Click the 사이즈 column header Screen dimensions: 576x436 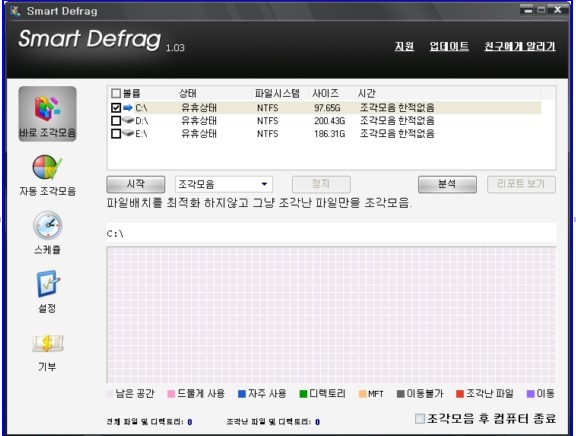coord(325,93)
